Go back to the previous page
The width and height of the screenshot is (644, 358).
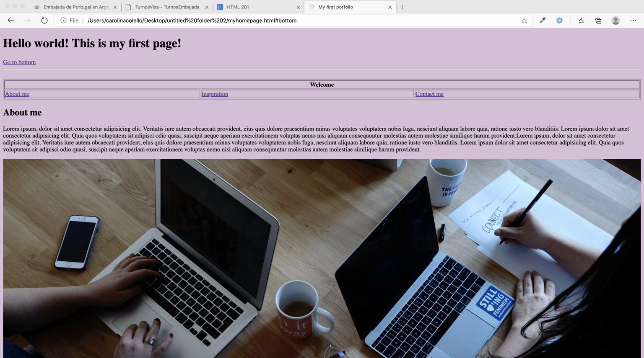11,21
